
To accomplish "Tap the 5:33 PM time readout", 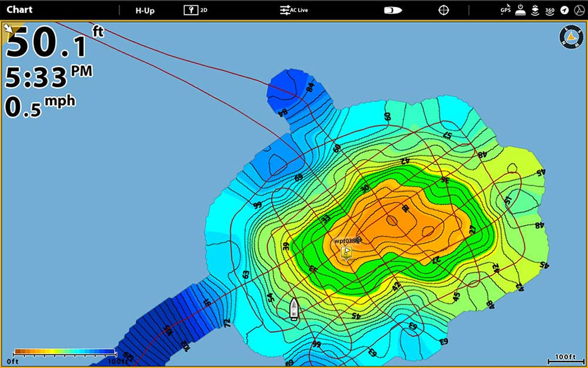I will (49, 76).
